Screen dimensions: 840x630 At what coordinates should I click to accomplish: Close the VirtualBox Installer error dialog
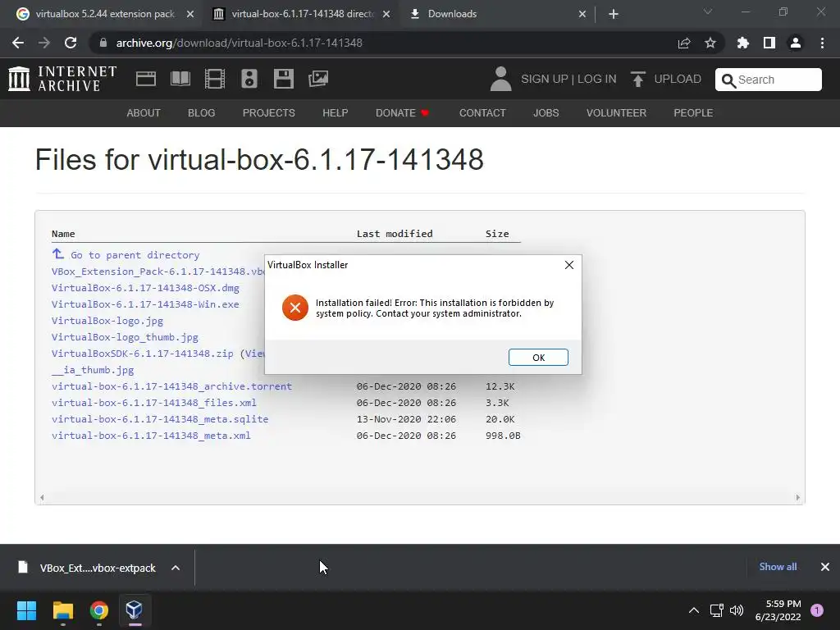569,265
